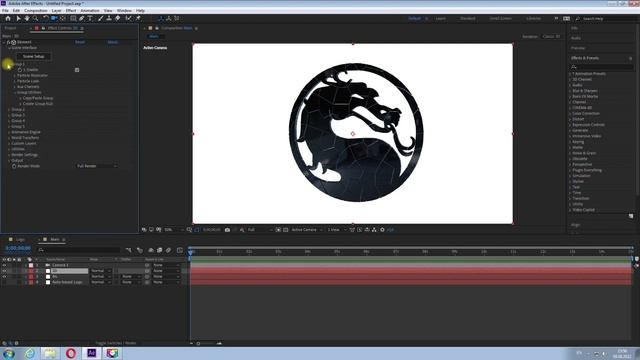Click Camera 1 layer label color swatch

[31, 265]
